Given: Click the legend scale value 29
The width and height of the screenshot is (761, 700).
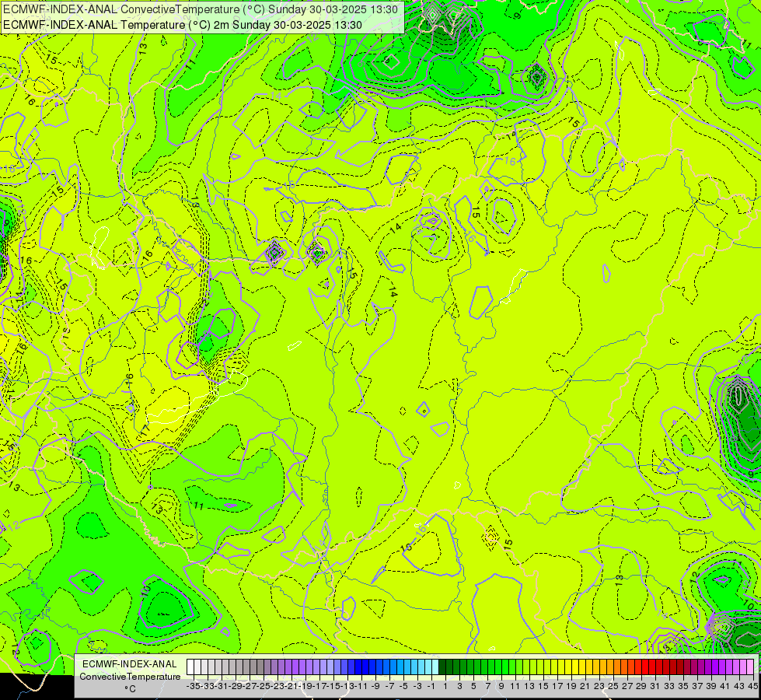Looking at the screenshot, I should point(641,686).
